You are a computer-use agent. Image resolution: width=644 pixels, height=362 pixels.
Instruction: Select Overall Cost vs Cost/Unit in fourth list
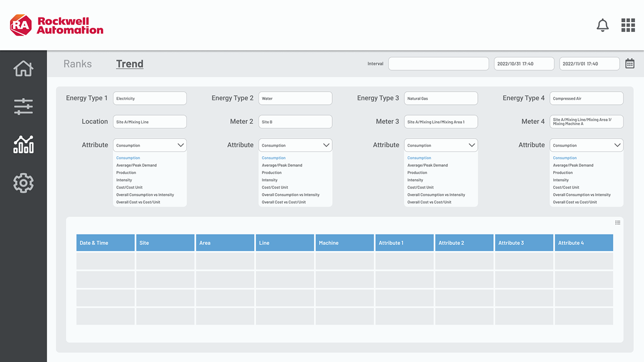point(575,202)
